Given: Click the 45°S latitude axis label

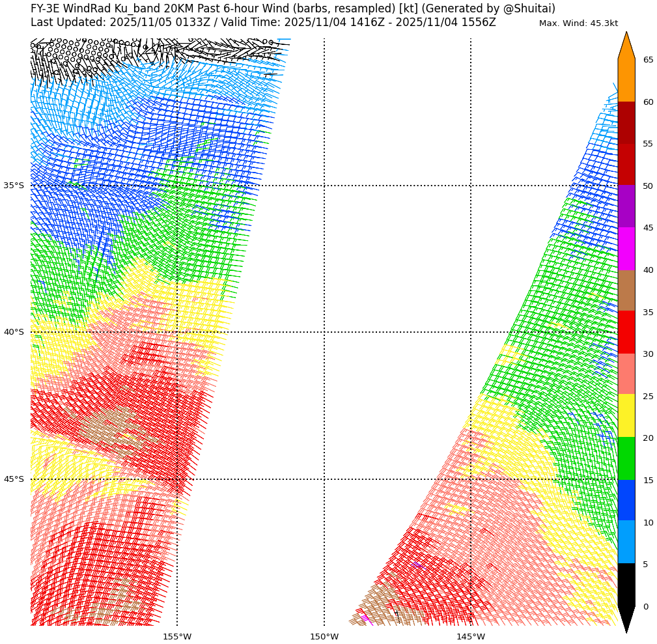Looking at the screenshot, I should [14, 479].
